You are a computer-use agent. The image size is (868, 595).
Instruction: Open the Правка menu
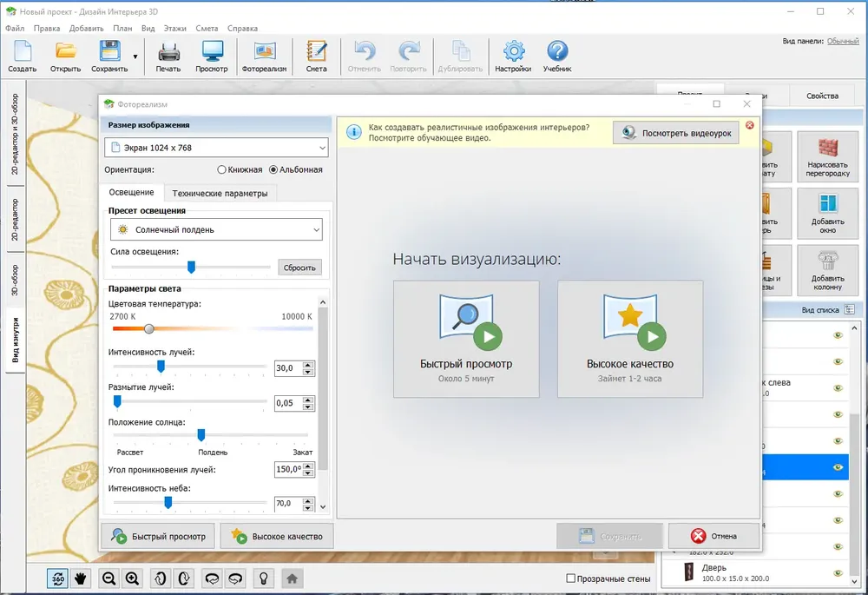[x=47, y=29]
